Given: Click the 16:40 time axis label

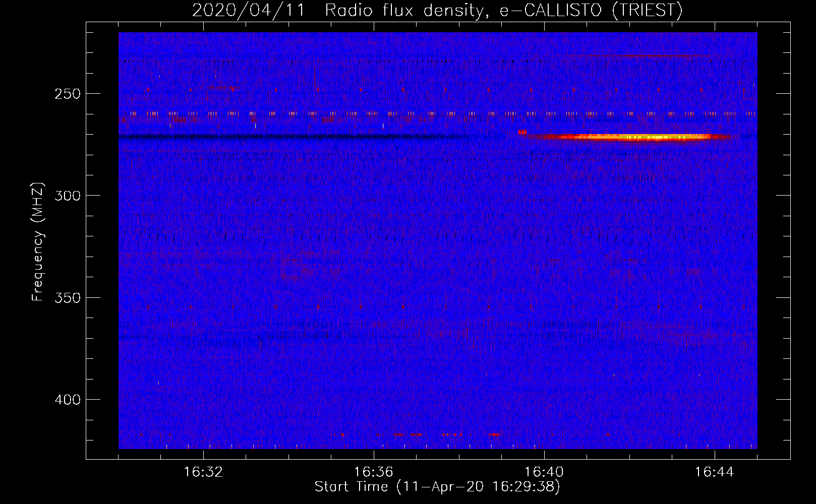Looking at the screenshot, I should pyautogui.click(x=544, y=472).
